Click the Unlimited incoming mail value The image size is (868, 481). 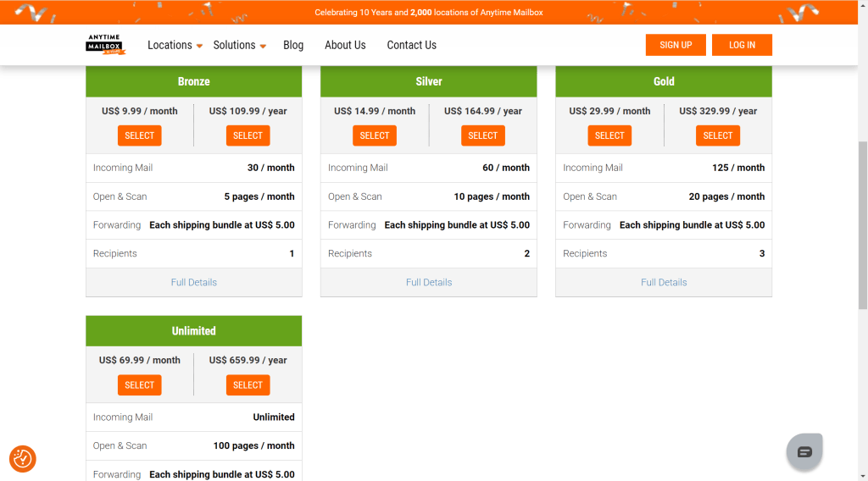(x=274, y=417)
